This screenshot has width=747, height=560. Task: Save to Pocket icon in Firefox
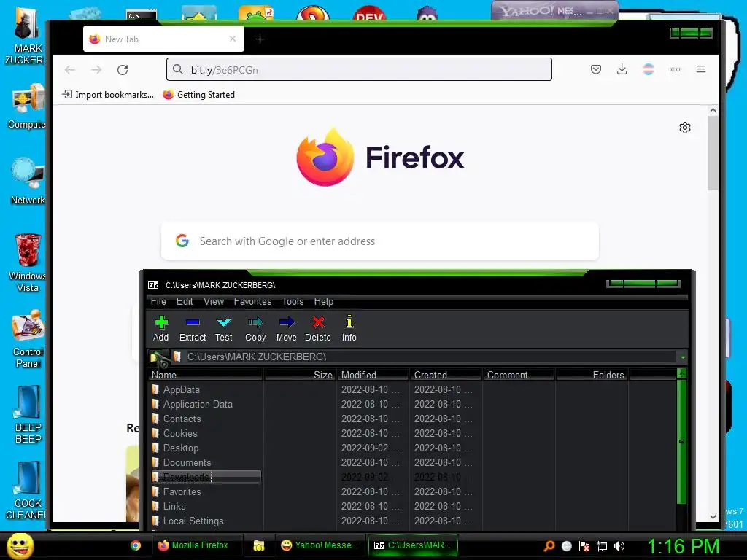pyautogui.click(x=595, y=69)
